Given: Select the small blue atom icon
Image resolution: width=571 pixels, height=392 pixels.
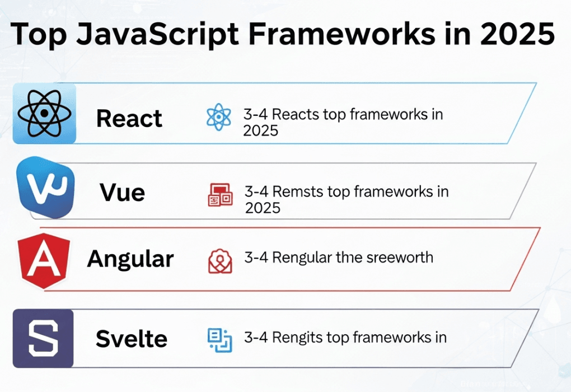Looking at the screenshot, I should (x=218, y=117).
